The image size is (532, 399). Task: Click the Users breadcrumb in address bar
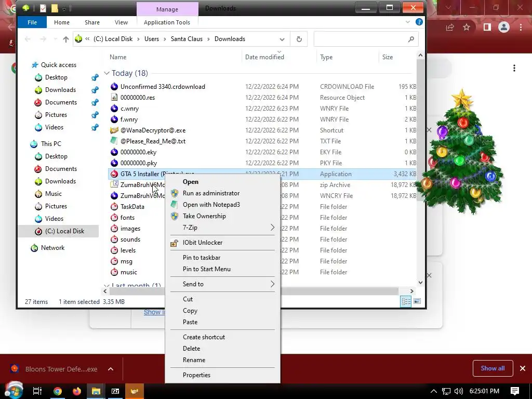click(x=152, y=39)
